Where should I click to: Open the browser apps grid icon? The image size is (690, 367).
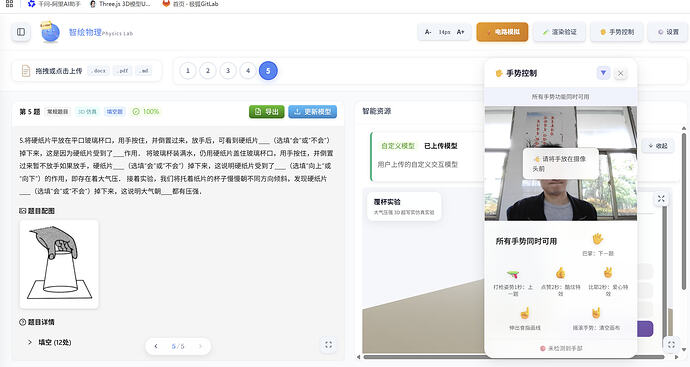click(9, 4)
